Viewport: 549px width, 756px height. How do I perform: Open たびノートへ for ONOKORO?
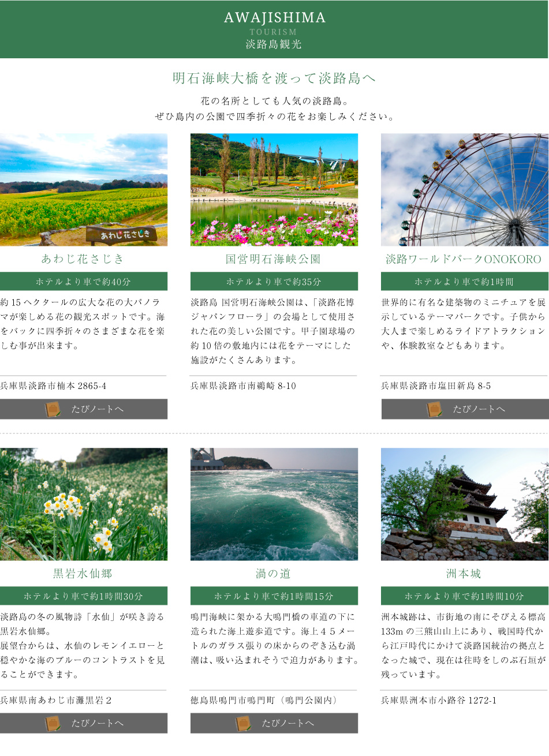pos(465,409)
